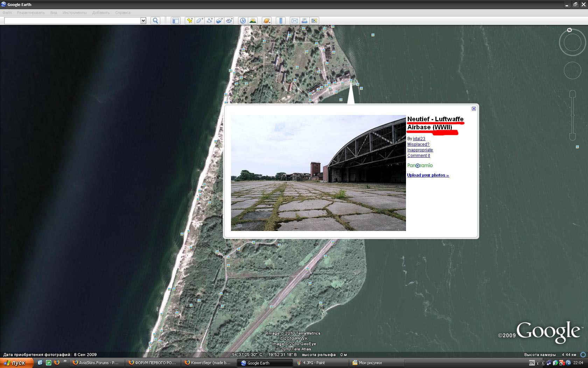Switch to 4.JPG - Paint taskbar window
The height and width of the screenshot is (368, 588).
tap(321, 363)
